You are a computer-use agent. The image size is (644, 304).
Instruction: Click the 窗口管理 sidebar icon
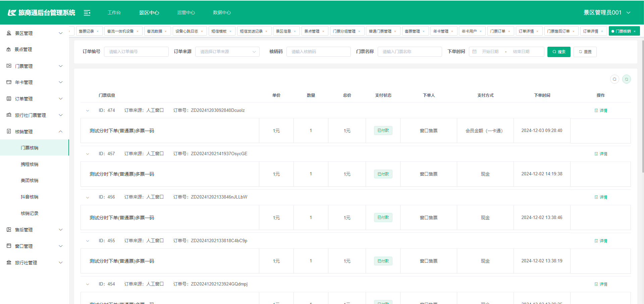[x=9, y=246]
